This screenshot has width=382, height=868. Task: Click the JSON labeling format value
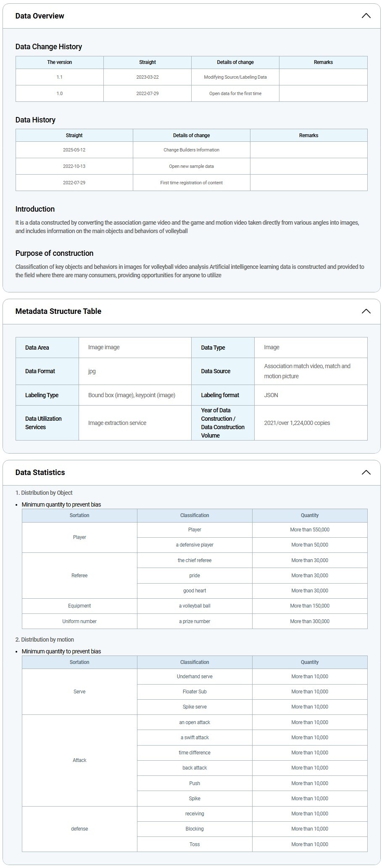click(271, 395)
